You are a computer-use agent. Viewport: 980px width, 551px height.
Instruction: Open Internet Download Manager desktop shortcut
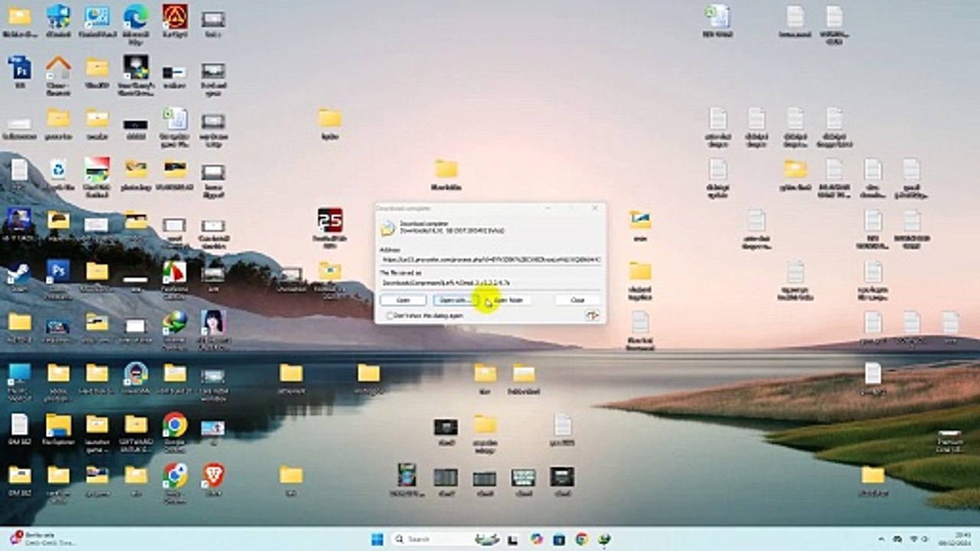tap(175, 322)
